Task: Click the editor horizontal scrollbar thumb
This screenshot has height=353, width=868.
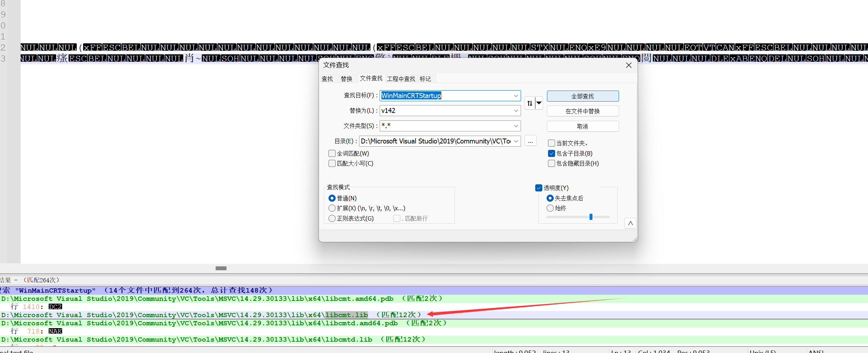Action: click(221, 268)
